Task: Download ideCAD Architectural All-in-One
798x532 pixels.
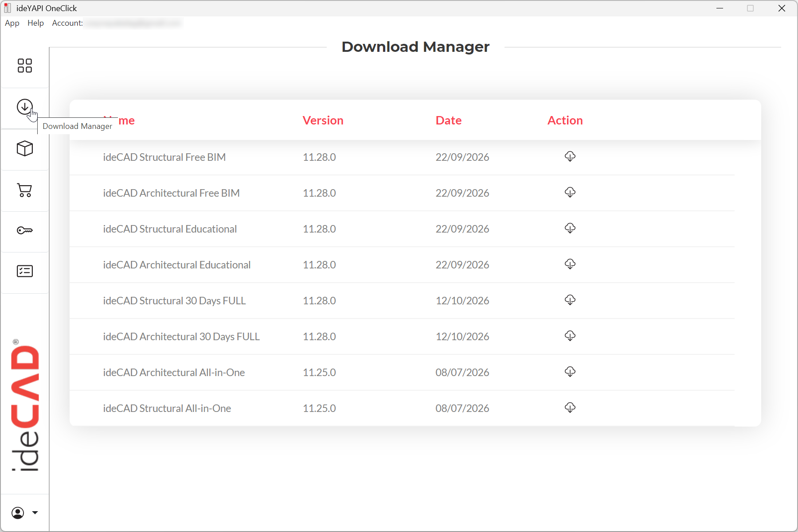Action: pos(570,372)
